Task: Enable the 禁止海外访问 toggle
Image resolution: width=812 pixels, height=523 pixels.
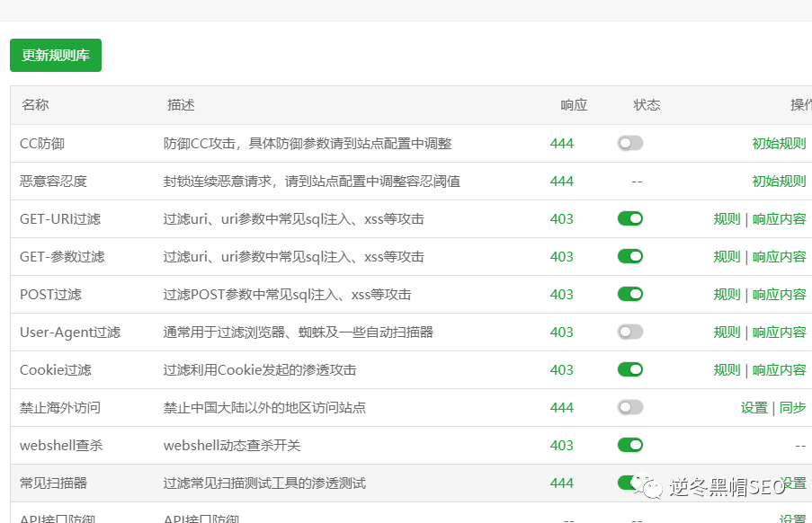Action: 629,407
